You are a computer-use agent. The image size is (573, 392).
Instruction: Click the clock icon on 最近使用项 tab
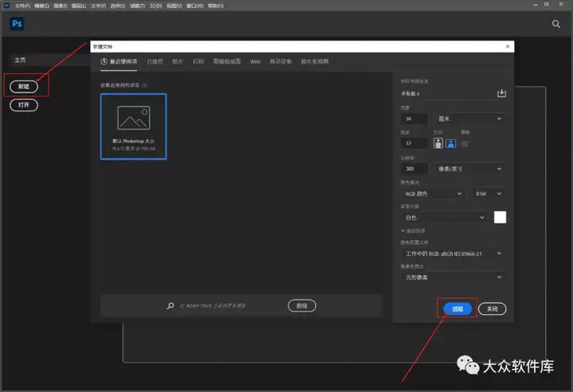tap(103, 61)
